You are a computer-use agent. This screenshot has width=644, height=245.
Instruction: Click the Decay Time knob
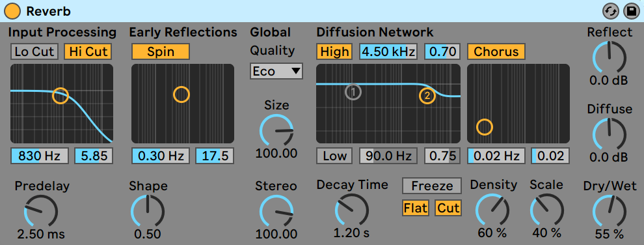(x=352, y=210)
